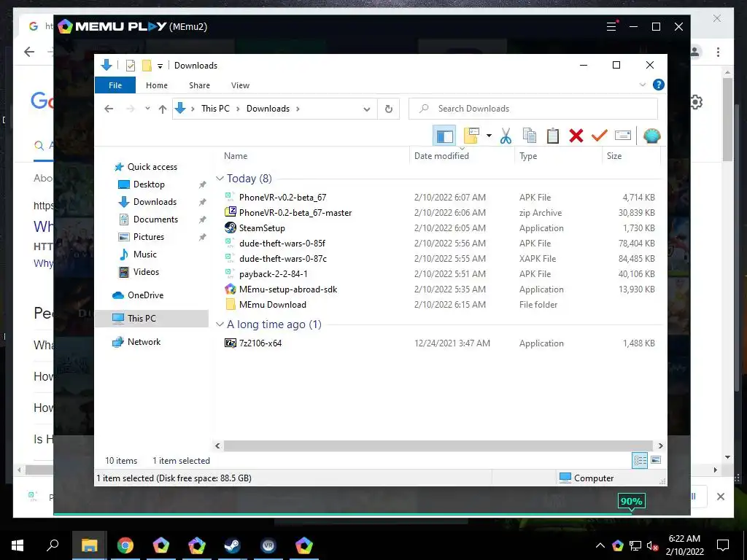The width and height of the screenshot is (747, 560).
Task: Open the MEmu Play hamburger menu
Action: [612, 27]
